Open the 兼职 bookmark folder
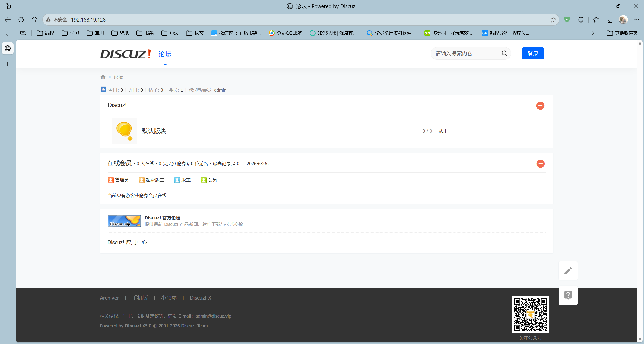Screen dimensions: 644x344 (x=95, y=33)
